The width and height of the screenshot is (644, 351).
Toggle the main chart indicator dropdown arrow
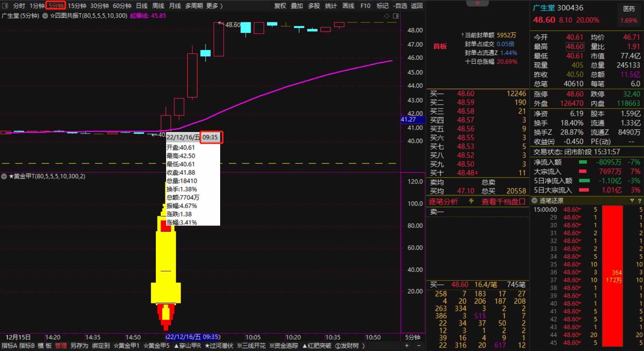pyautogui.click(x=45, y=16)
